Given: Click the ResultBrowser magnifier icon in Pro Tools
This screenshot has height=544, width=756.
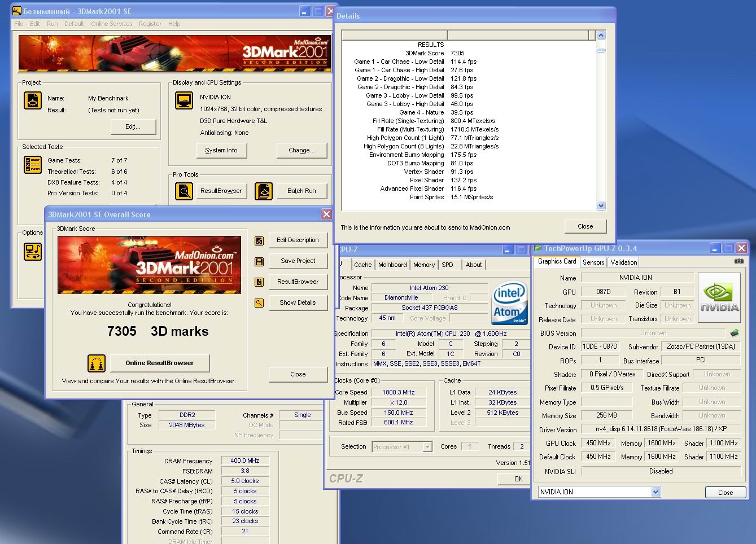Looking at the screenshot, I should coord(184,191).
